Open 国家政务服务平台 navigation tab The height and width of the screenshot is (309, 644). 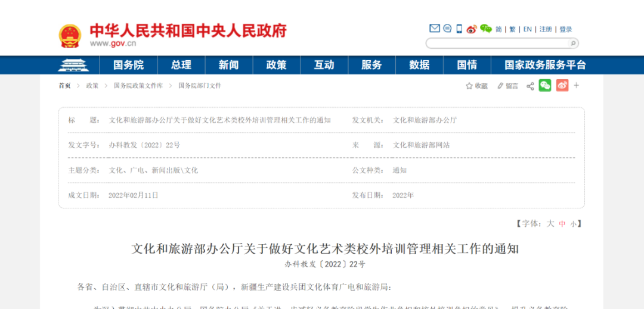[x=545, y=65]
